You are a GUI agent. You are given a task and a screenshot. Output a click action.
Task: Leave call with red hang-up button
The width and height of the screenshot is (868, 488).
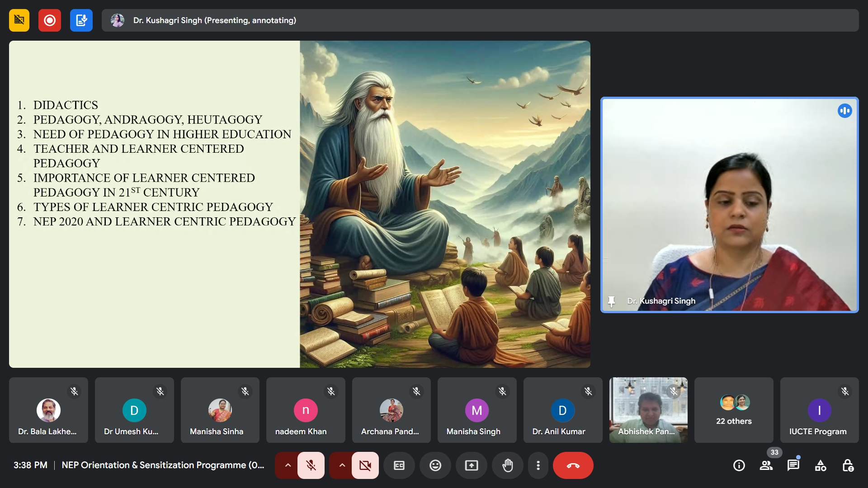click(x=573, y=465)
